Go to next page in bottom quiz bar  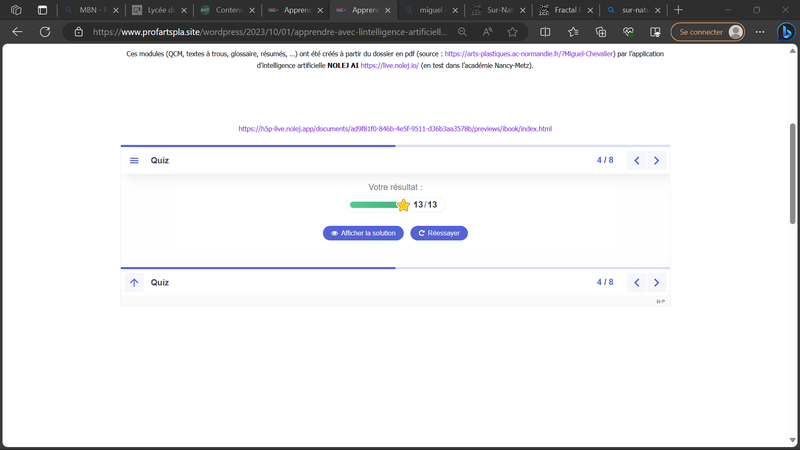pos(657,283)
